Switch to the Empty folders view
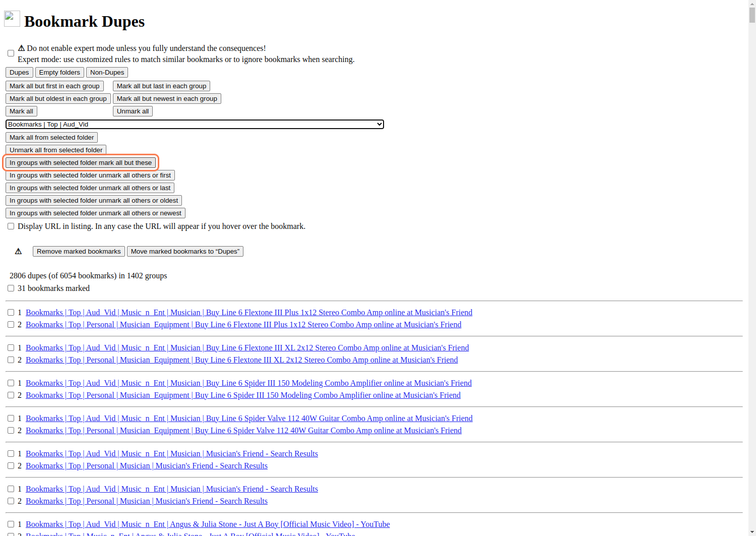The image size is (756, 536). [x=59, y=73]
